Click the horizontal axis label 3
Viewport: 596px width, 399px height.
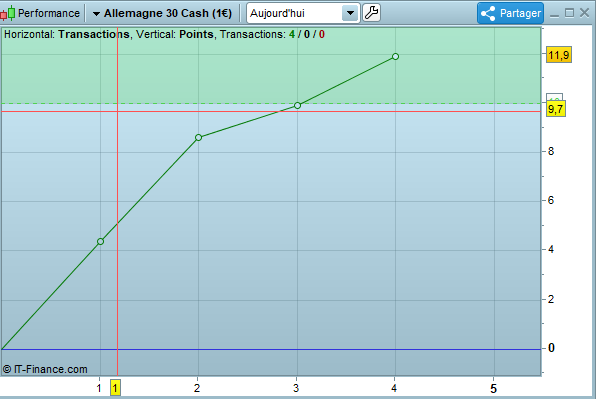296,388
